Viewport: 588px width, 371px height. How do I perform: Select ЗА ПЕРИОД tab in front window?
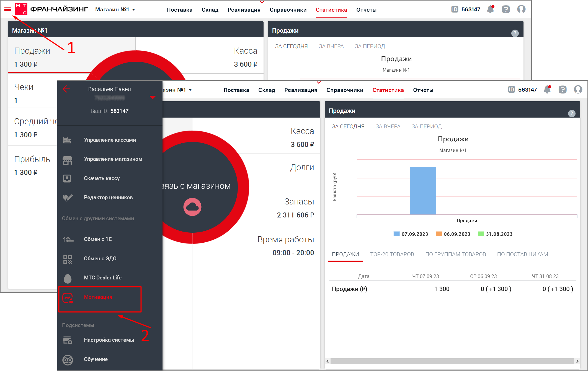pos(427,126)
